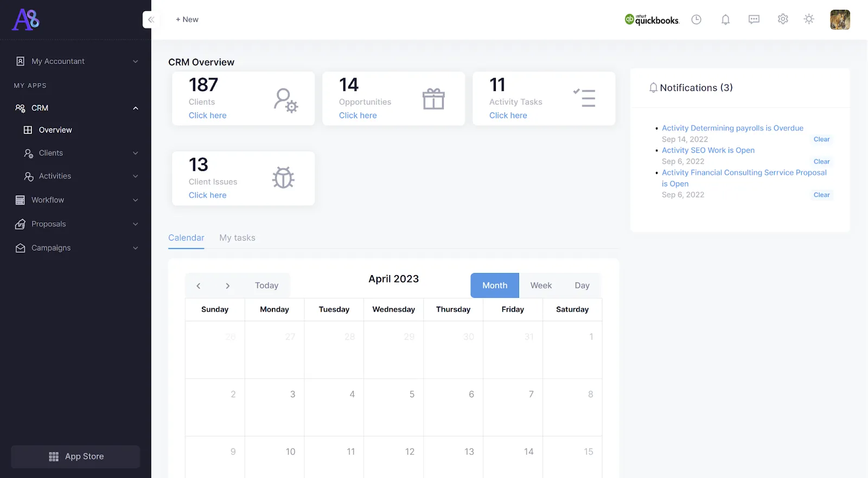Click the Campaigns envelope icon
The height and width of the screenshot is (478, 868).
[x=20, y=248]
